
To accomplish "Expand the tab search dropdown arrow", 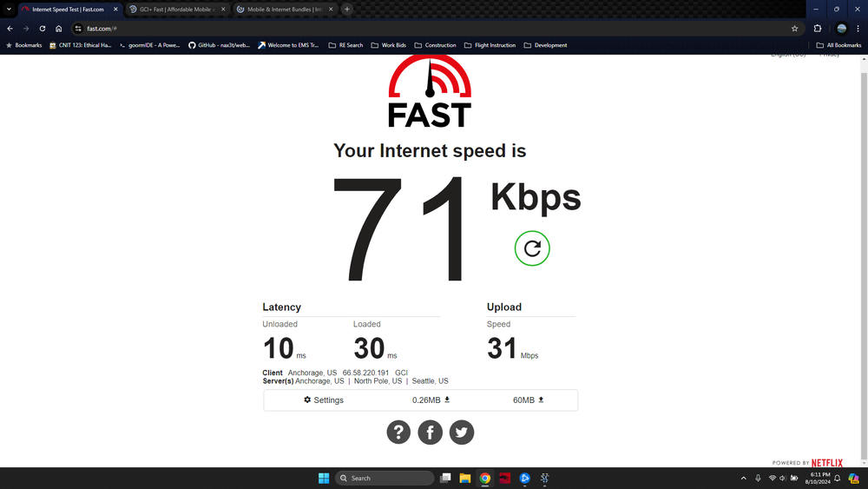I will click(x=9, y=9).
